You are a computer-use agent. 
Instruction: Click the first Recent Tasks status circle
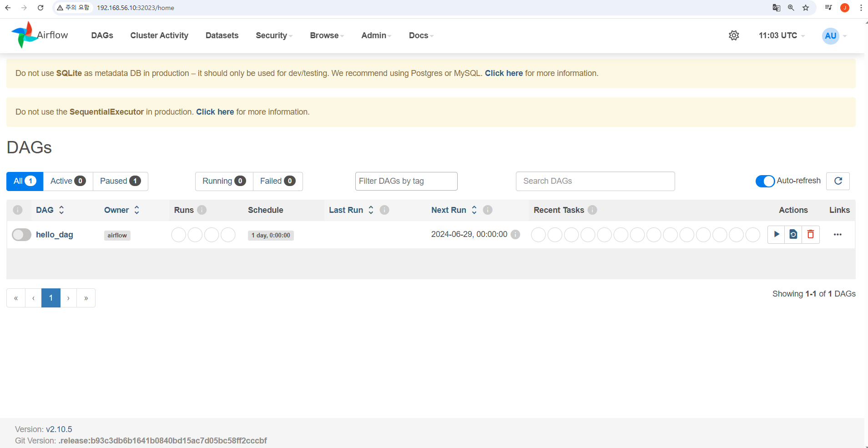pos(538,235)
